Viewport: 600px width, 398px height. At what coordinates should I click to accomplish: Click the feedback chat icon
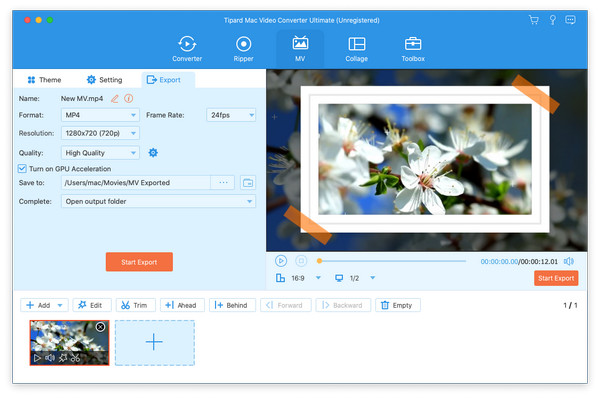570,20
